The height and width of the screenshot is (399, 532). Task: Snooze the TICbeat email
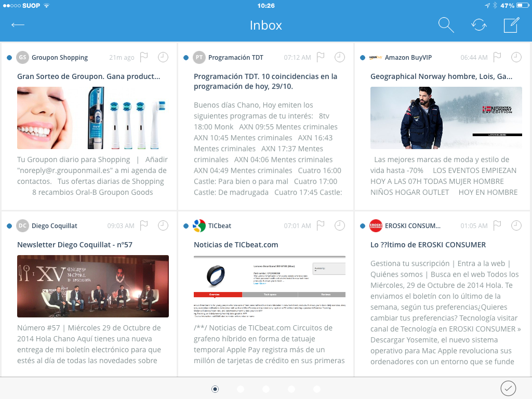coord(340,225)
